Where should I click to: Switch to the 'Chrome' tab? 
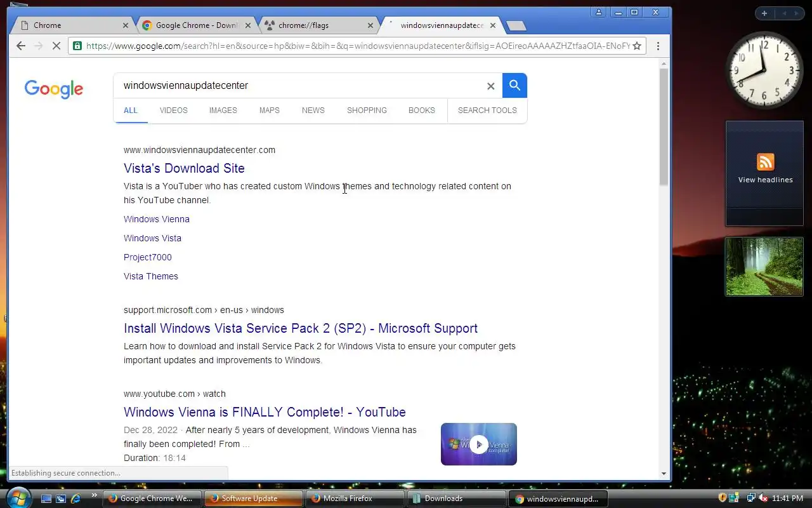click(x=72, y=25)
